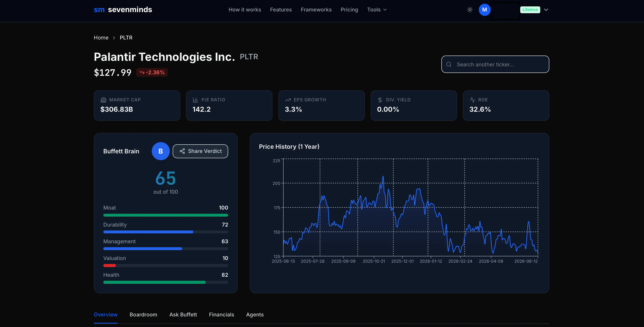Open the Pricing page

point(349,10)
